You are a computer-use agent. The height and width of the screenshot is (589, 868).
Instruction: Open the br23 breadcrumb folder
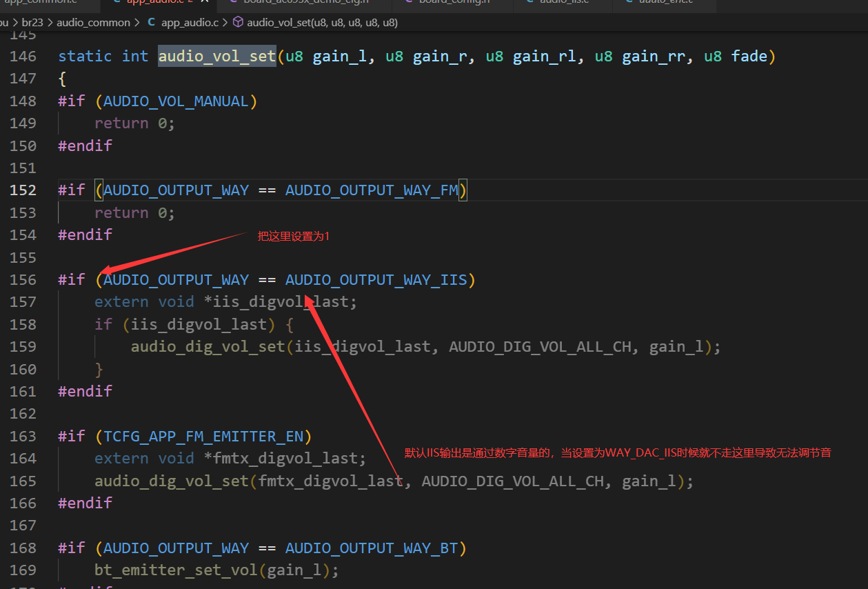point(32,23)
